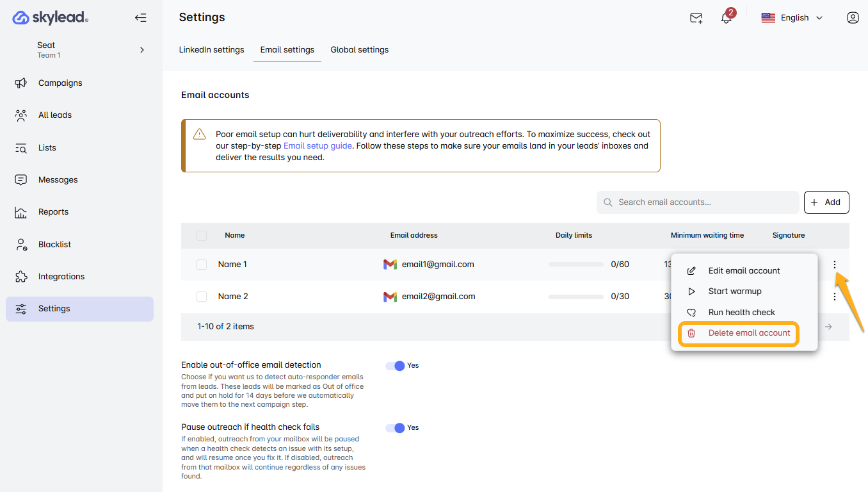Click the 1-10 of 2 items text
This screenshot has width=868, height=492.
[x=226, y=327]
